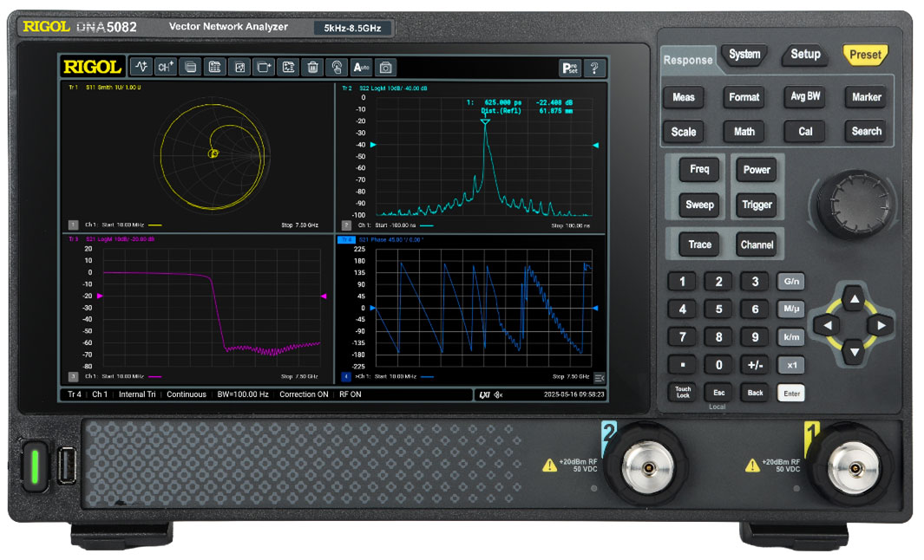Open the side menu icon at screen corner
Image resolution: width=924 pixels, height=560 pixels.
[600, 377]
